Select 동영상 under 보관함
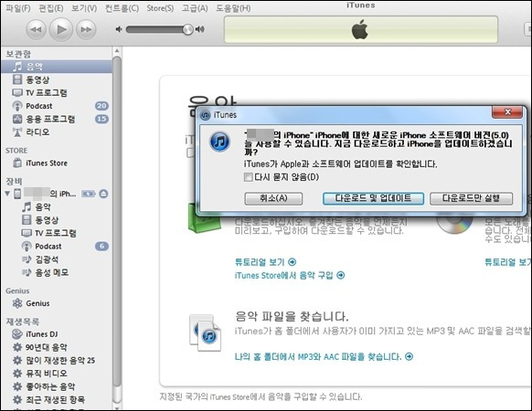Screen dimensions: 532x411 click(57, 79)
